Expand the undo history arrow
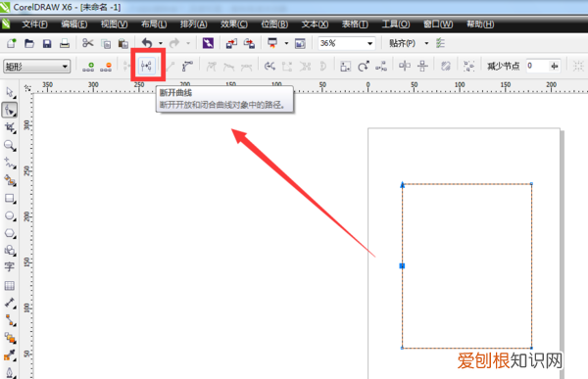Viewport: 588px width, 379px height. [161, 43]
